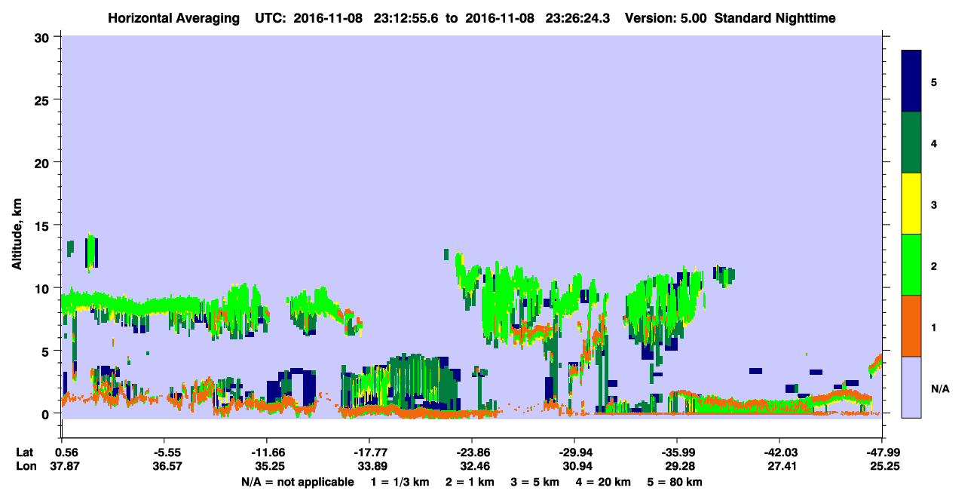Image resolution: width=980 pixels, height=503 pixels.
Task: Click the colorbar label '4'
Action: (x=934, y=143)
